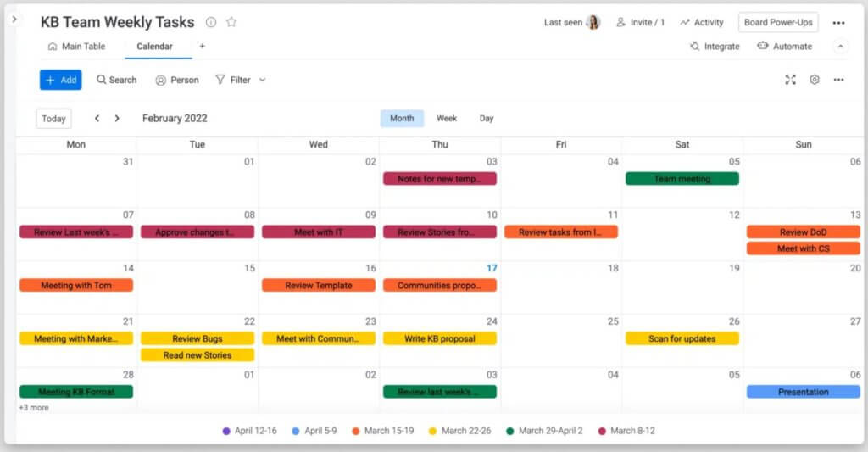This screenshot has height=452, width=868.
Task: Collapse the header with chevron up
Action: tap(840, 47)
